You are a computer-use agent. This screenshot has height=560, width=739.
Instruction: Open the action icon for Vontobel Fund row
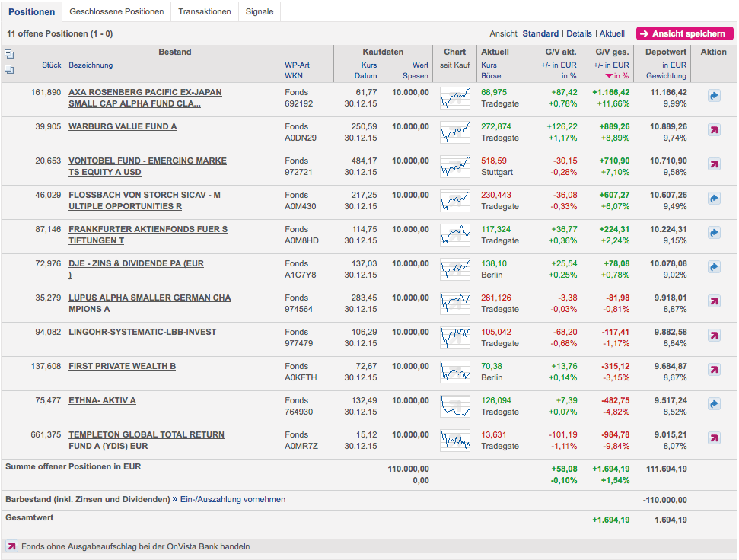coord(714,164)
